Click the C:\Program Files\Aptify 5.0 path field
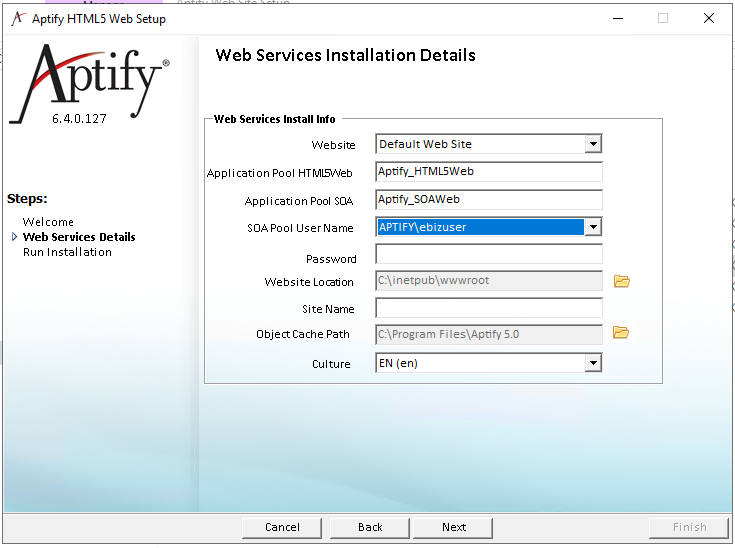 488,334
